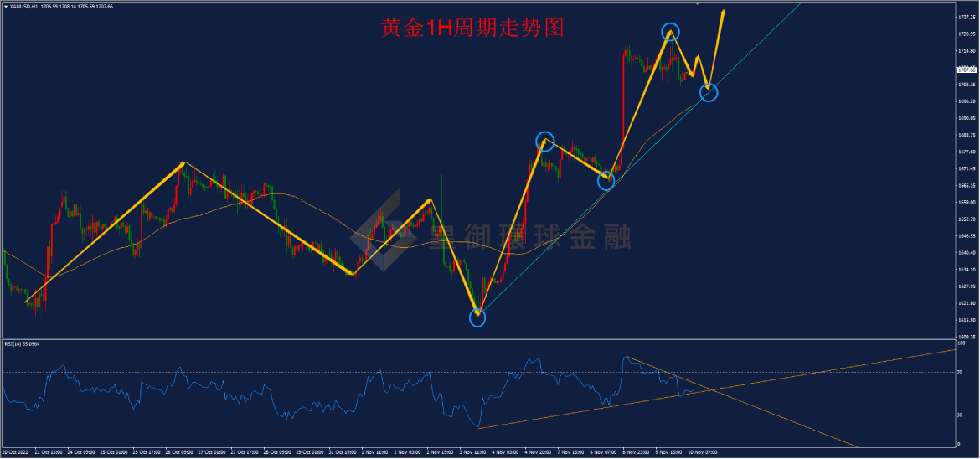Click the 1621.80 price scale label
The image size is (980, 459).
point(967,304)
